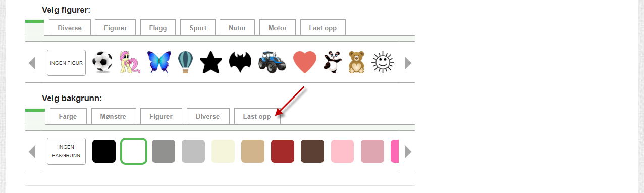Open the Last opp background tab
Screen dimensions: 644x193
coord(257,116)
